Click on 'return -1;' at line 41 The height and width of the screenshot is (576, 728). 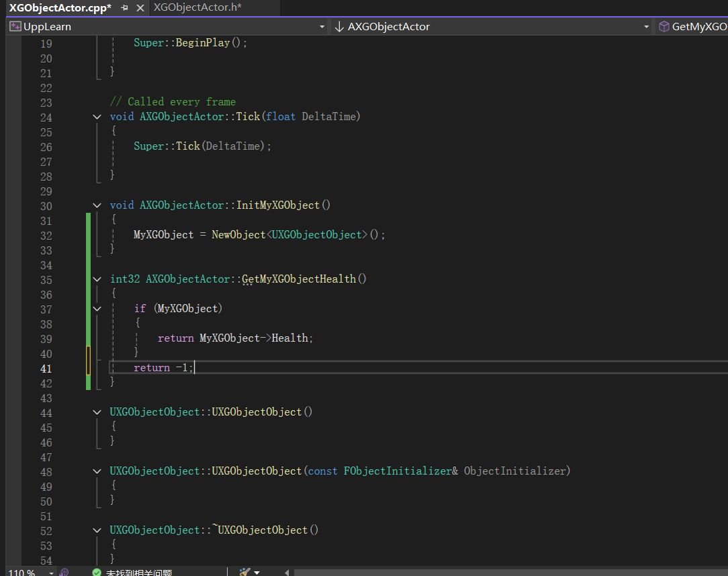[163, 368]
